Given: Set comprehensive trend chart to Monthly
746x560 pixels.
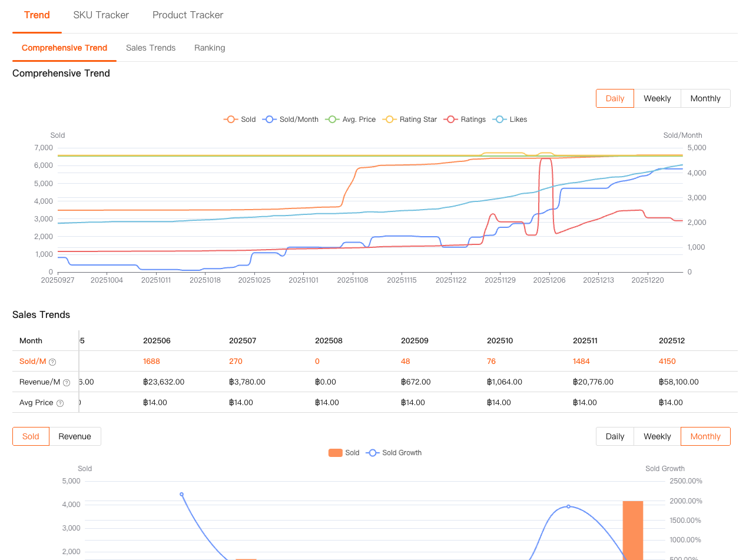Looking at the screenshot, I should pyautogui.click(x=705, y=98).
